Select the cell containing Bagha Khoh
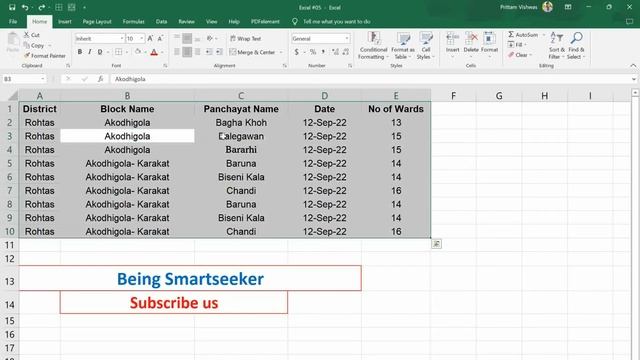 click(x=241, y=122)
